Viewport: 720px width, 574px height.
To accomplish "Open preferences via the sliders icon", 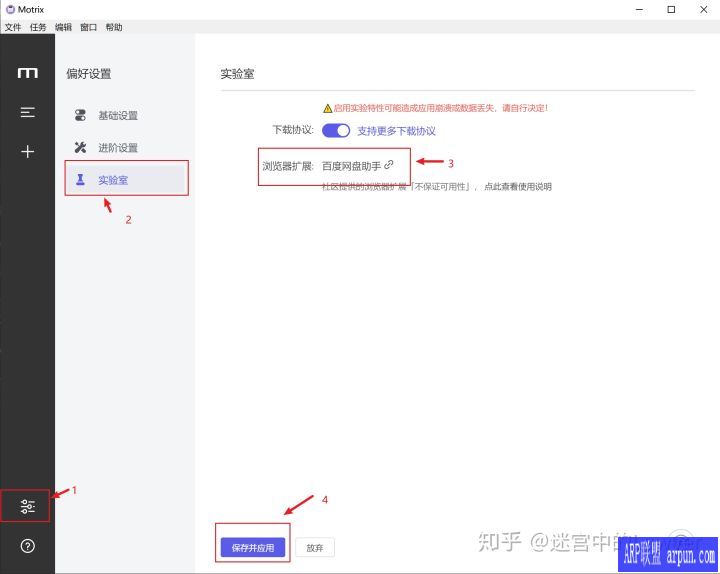I will (x=27, y=507).
